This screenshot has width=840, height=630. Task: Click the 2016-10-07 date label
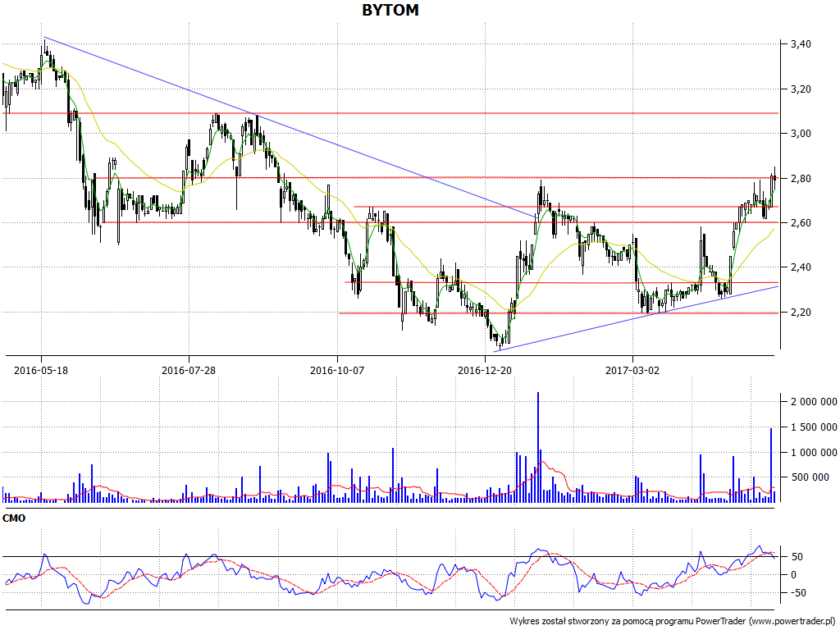click(x=337, y=370)
